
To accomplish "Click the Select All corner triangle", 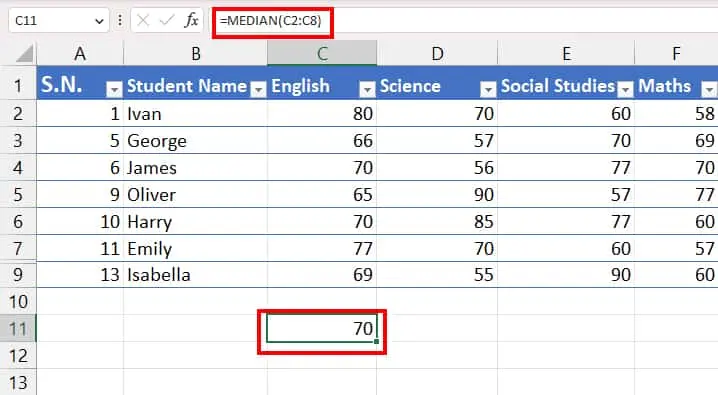I will [x=24, y=54].
